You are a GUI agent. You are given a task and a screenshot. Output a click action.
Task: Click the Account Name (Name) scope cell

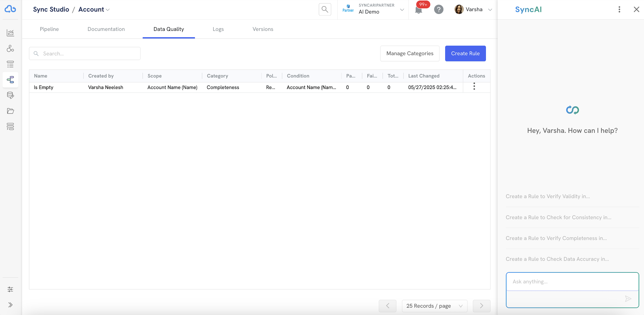(x=172, y=87)
